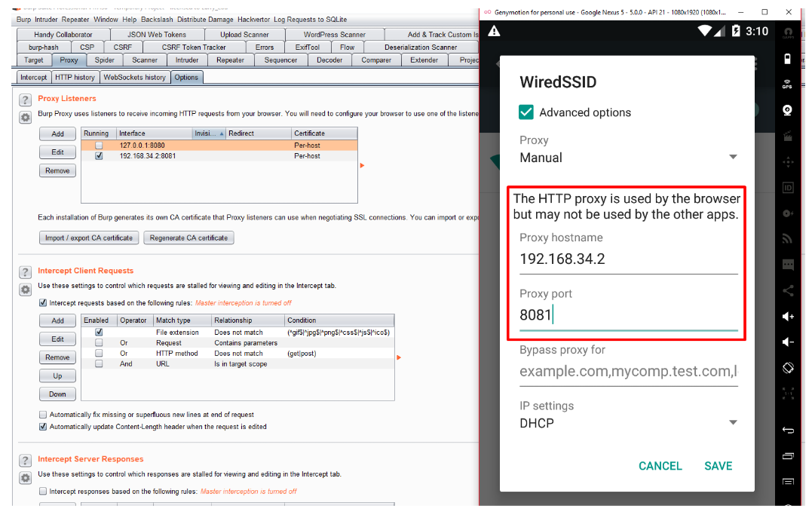Open Intercept Client Requests help icon
The width and height of the screenshot is (812, 512).
[25, 272]
